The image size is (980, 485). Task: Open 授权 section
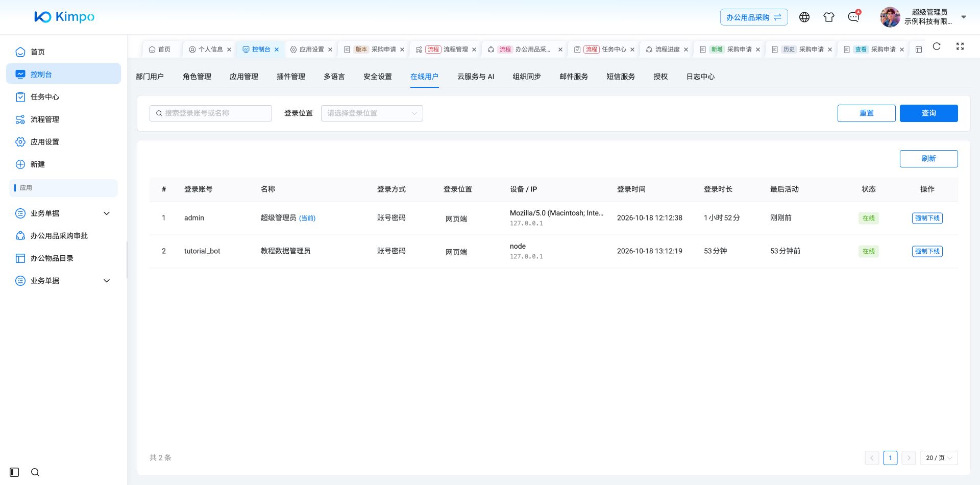coord(660,77)
